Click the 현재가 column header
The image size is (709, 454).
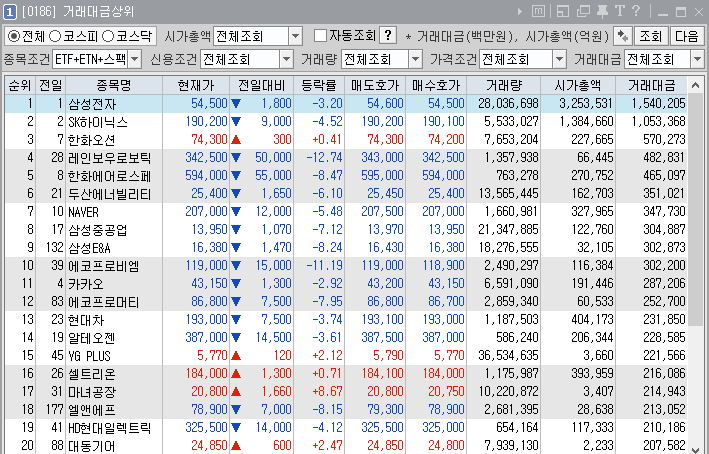click(196, 85)
